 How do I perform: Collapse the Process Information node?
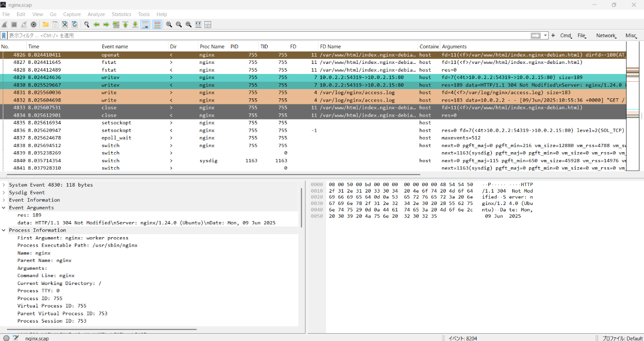coord(4,230)
